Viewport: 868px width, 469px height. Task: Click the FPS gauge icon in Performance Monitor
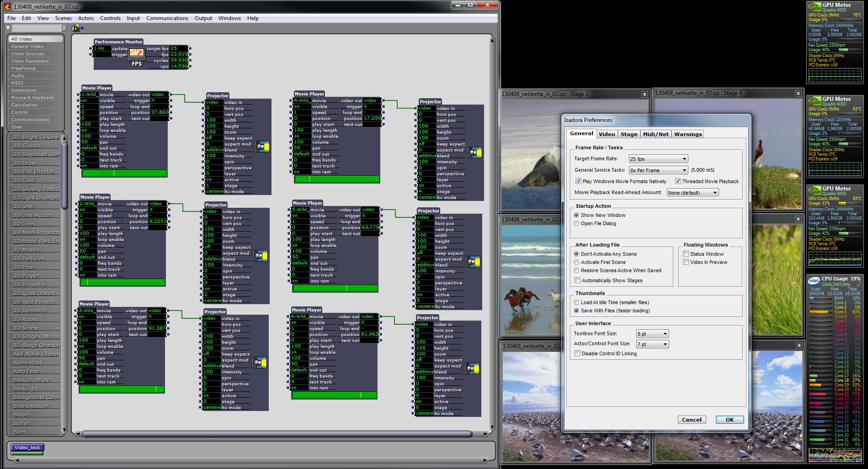tap(137, 54)
